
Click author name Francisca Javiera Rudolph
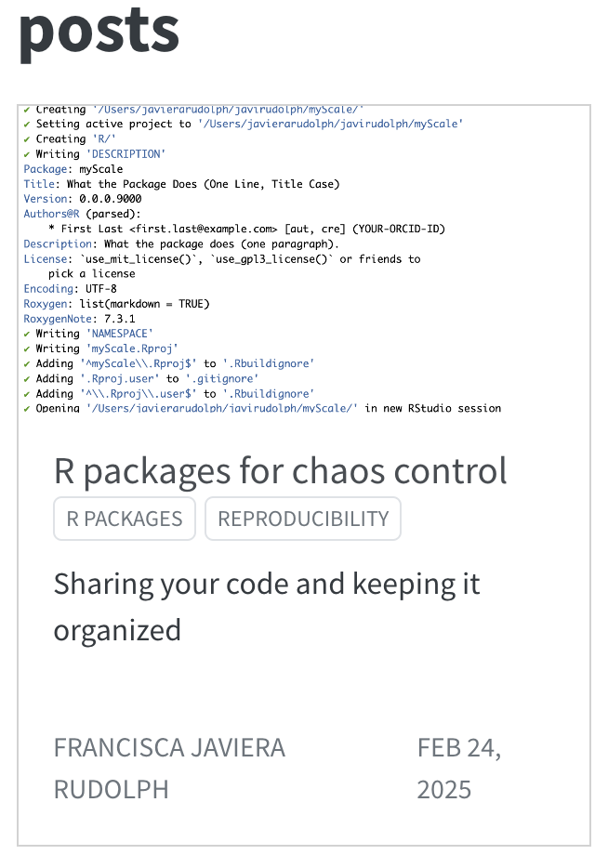coord(169,769)
